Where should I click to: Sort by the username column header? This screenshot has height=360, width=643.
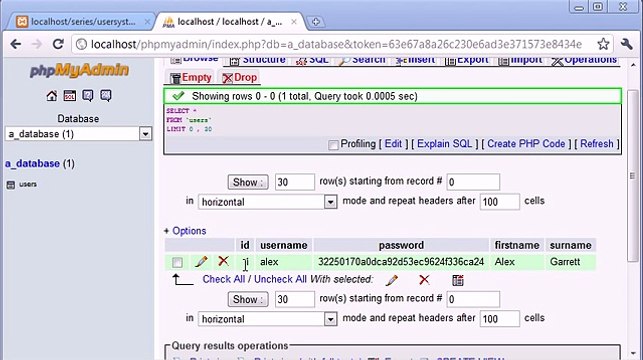pyautogui.click(x=284, y=245)
